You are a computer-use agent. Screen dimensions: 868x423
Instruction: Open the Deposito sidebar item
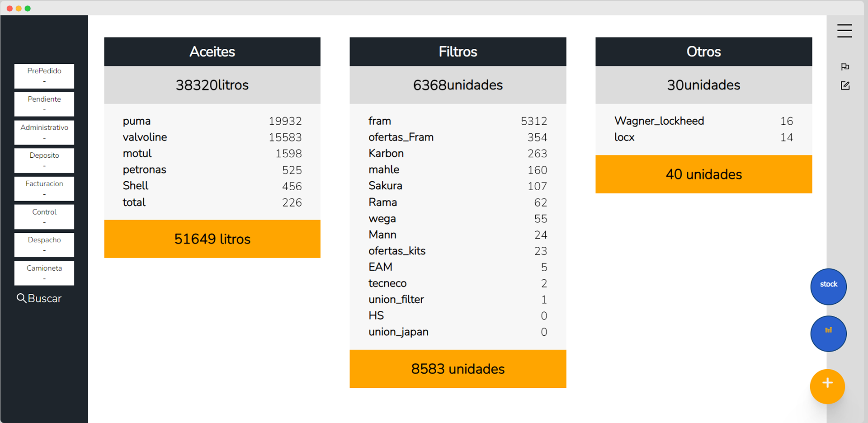pos(44,160)
